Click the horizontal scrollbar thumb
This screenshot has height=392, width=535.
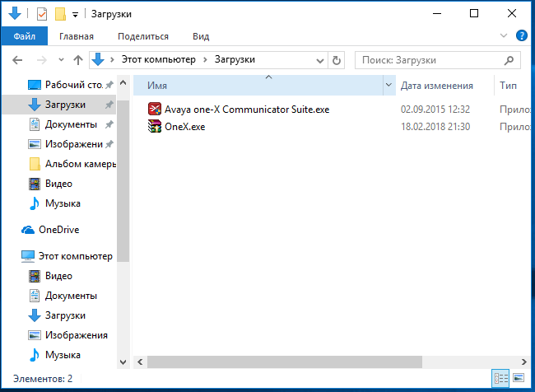285,362
